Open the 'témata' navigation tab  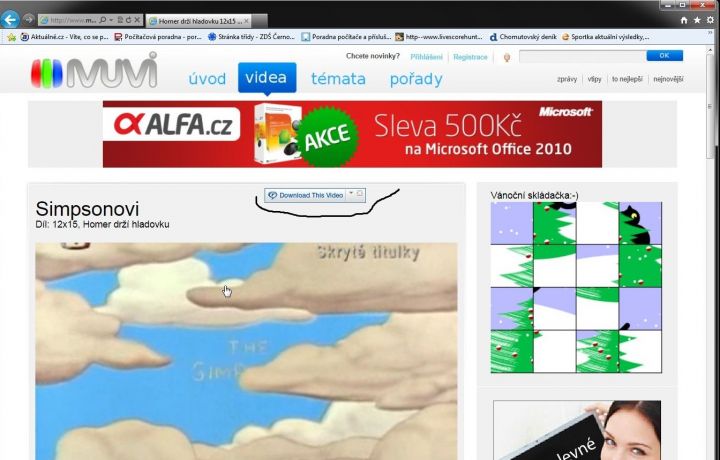(x=338, y=79)
